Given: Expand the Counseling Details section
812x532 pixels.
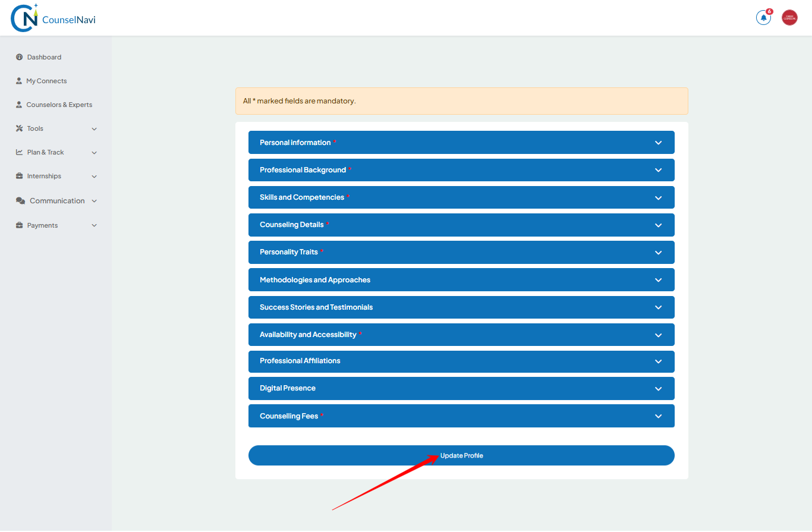Looking at the screenshot, I should coord(461,225).
